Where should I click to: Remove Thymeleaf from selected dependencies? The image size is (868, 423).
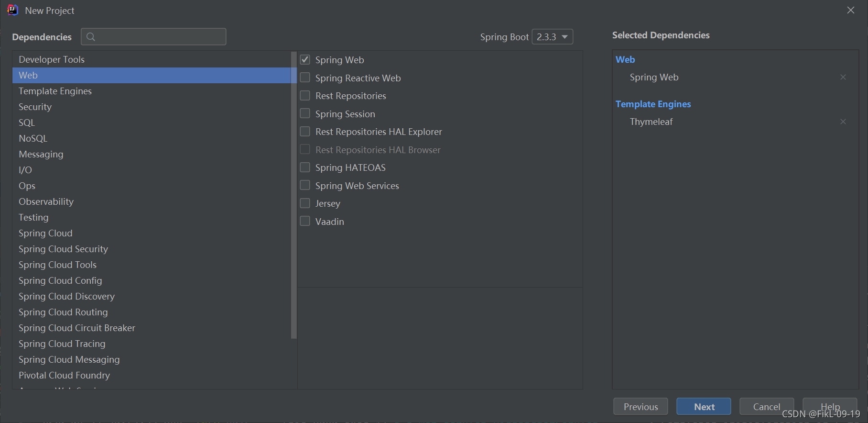point(843,122)
